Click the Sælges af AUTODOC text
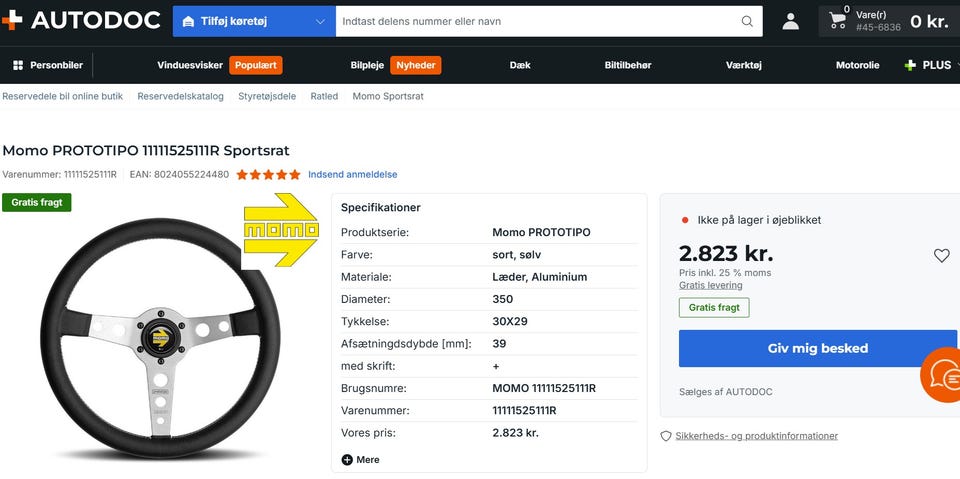 pyautogui.click(x=726, y=392)
